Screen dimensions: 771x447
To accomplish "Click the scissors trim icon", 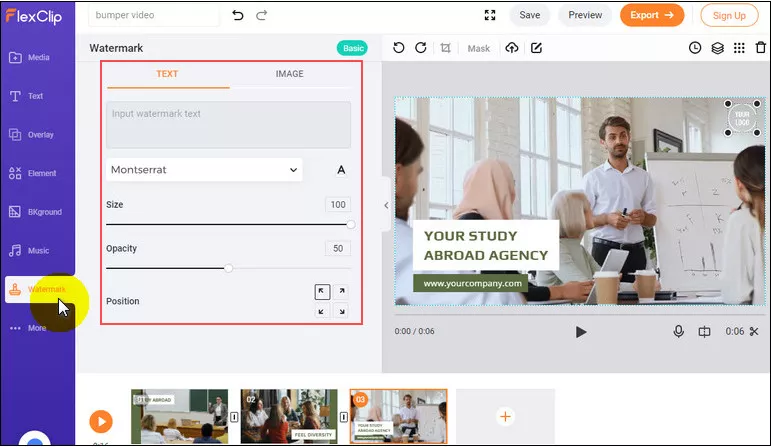I will point(754,331).
